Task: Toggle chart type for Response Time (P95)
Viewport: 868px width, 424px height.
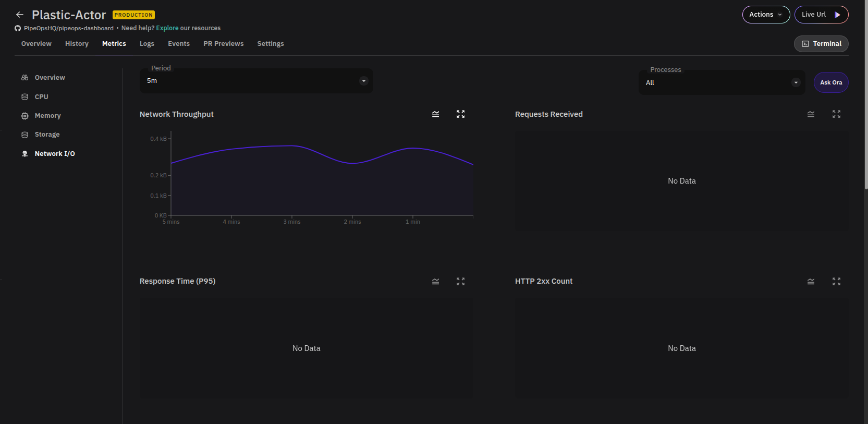Action: (x=436, y=282)
